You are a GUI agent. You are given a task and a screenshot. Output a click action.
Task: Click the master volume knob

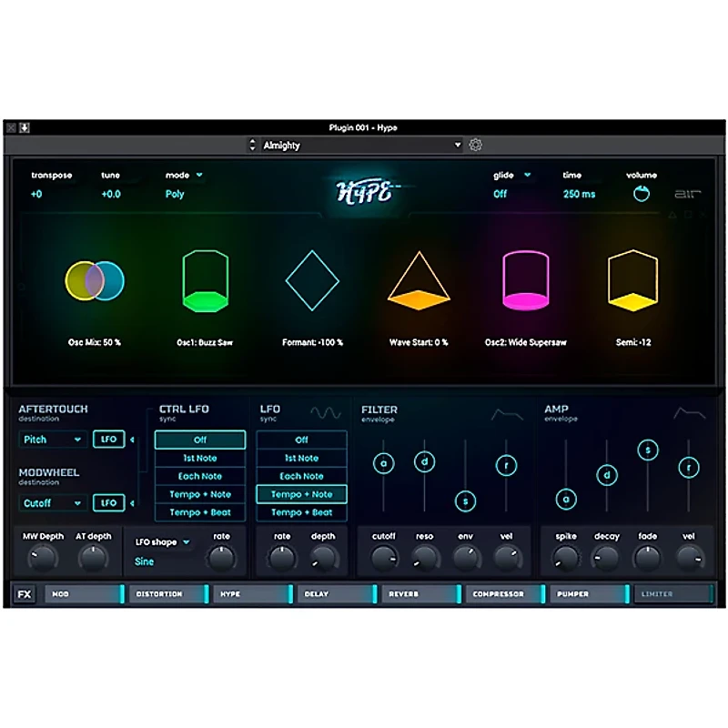point(642,194)
